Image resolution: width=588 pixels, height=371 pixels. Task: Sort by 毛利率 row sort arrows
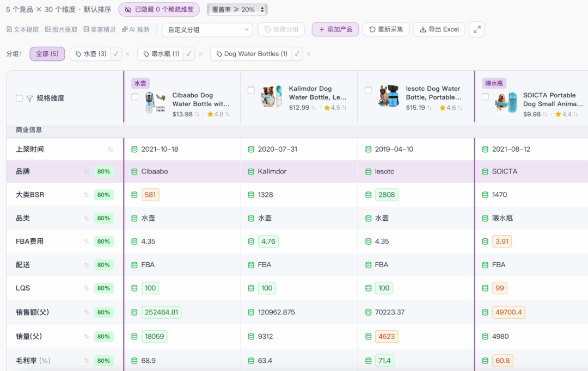87,361
